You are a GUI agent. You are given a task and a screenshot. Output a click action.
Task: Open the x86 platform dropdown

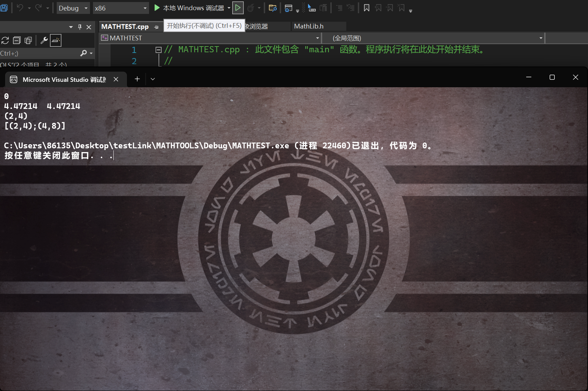121,8
